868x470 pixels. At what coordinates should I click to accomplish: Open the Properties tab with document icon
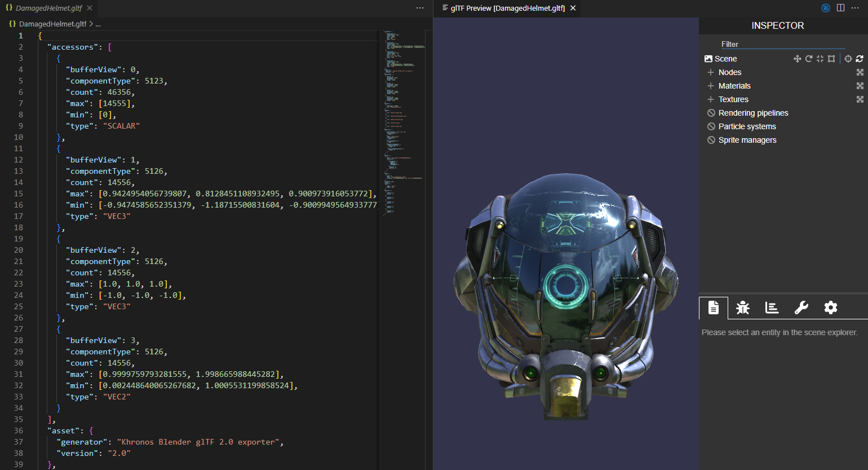(714, 308)
